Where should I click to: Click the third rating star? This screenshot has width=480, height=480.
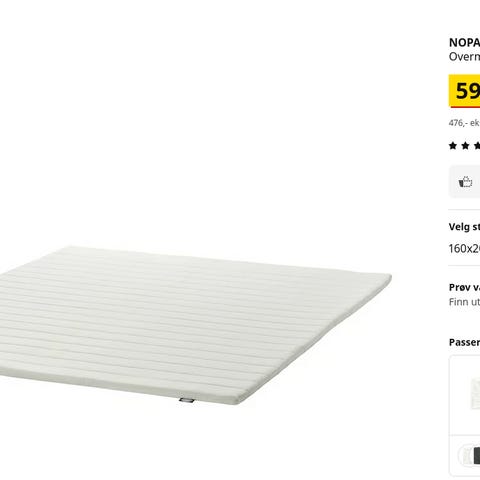point(477,145)
